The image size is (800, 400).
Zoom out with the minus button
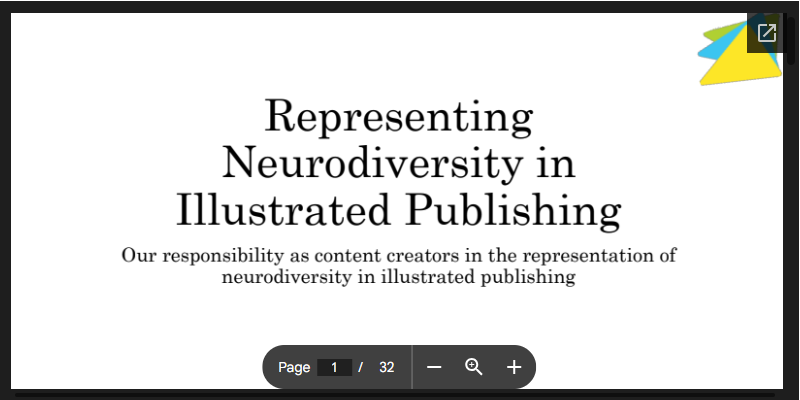click(434, 367)
